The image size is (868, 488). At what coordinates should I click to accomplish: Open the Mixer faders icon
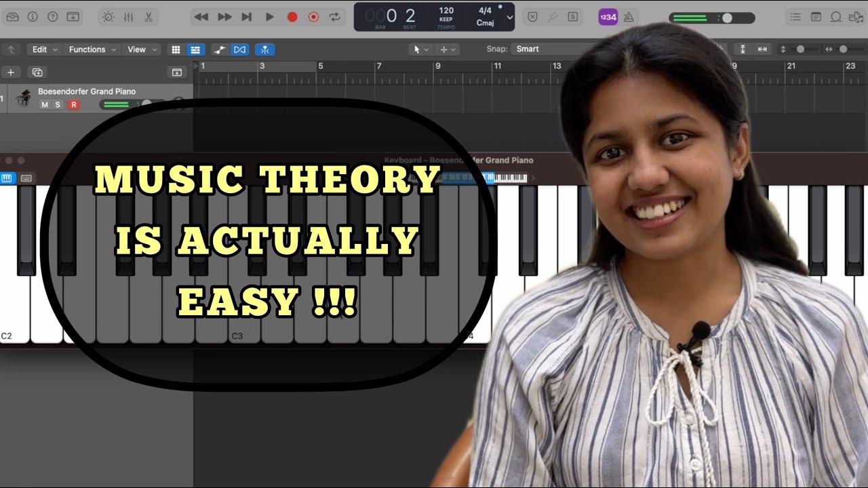[x=128, y=17]
